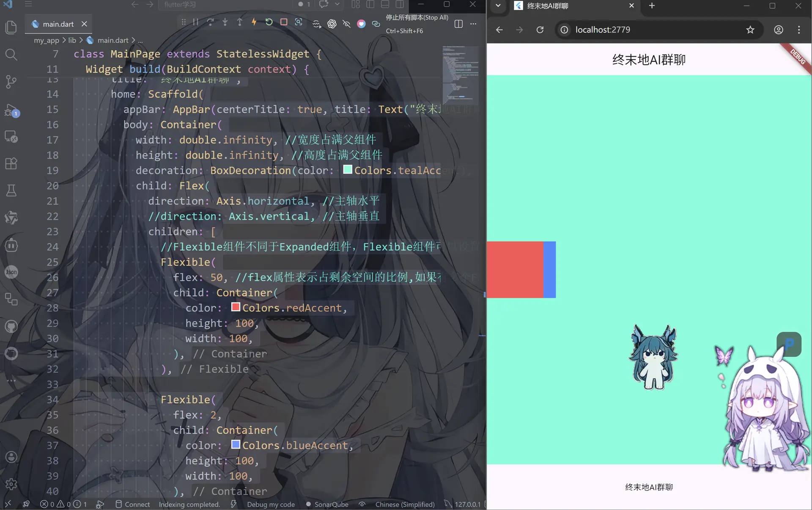Change language mode Chinese (Simplified) in status bar
This screenshot has height=510, width=812.
pyautogui.click(x=405, y=504)
